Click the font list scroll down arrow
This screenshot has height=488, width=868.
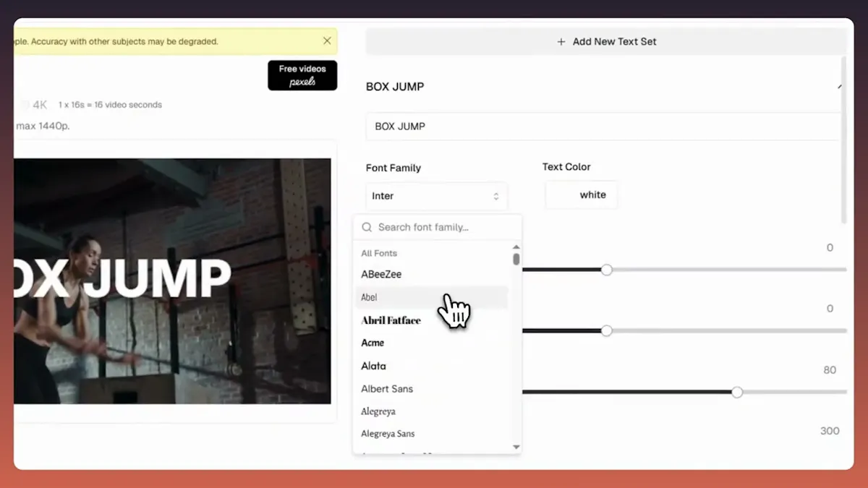coord(516,448)
